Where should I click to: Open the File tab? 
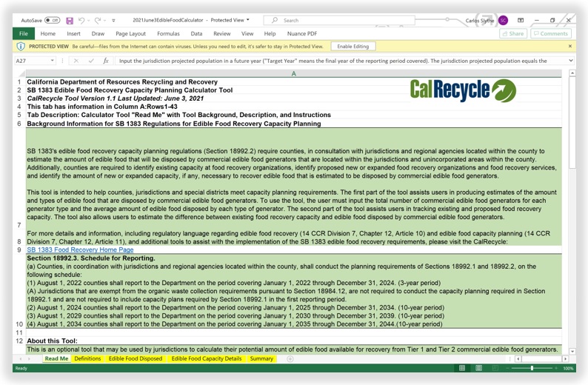pos(23,34)
